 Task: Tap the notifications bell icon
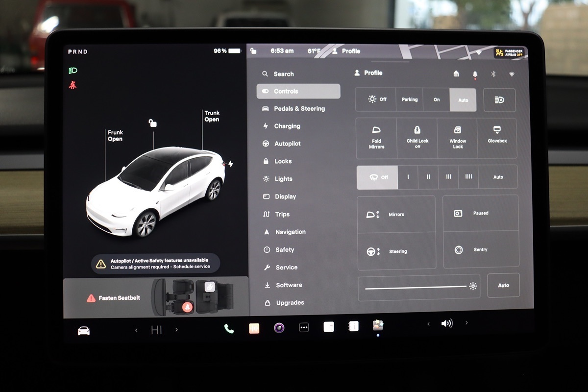coord(474,74)
